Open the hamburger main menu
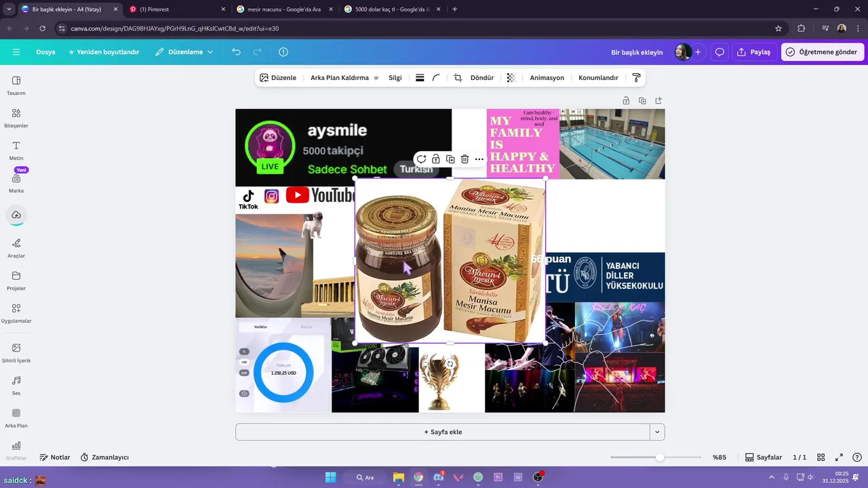The width and height of the screenshot is (868, 488). pyautogui.click(x=16, y=52)
